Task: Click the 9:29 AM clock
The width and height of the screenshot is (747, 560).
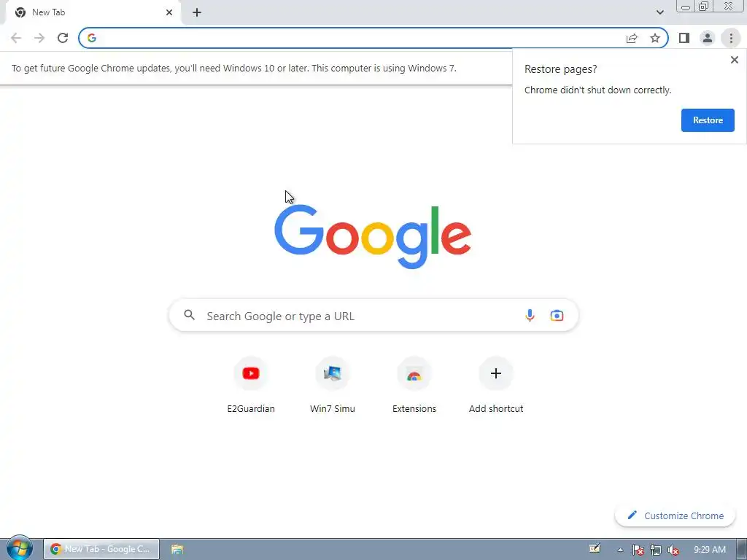Action: [709, 550]
